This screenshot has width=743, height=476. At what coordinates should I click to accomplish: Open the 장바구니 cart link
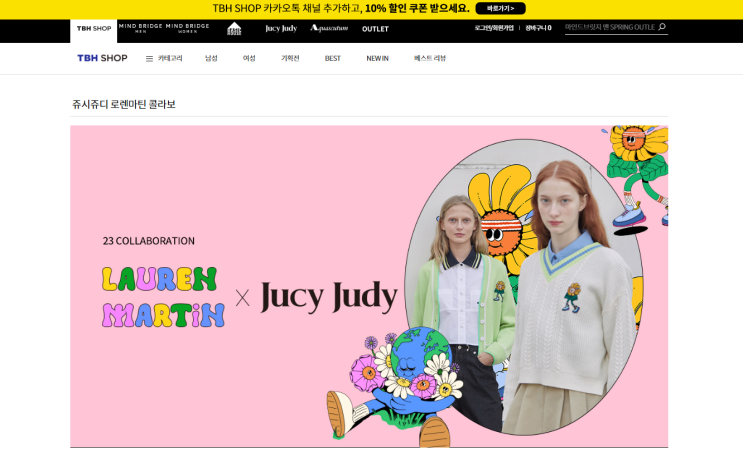pos(538,28)
